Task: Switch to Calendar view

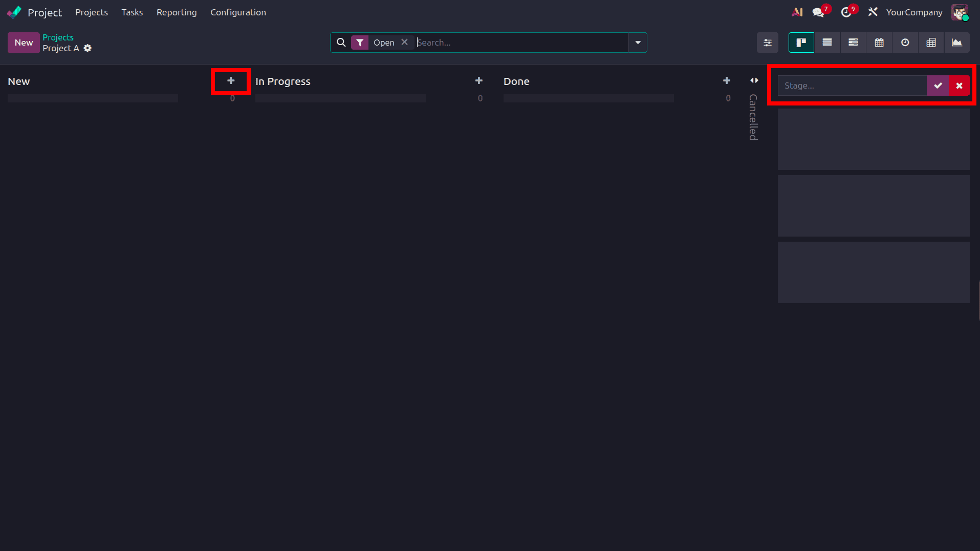Action: pos(879,43)
